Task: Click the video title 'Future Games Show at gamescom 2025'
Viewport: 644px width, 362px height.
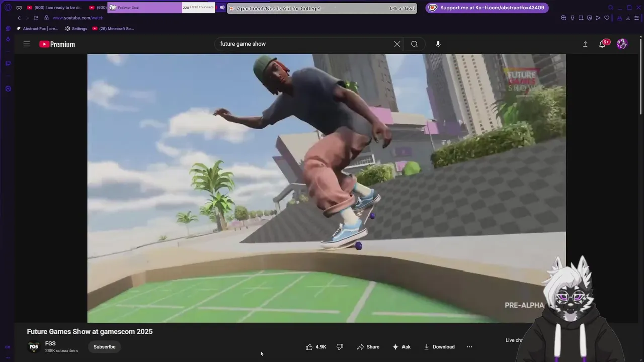Action: (x=90, y=332)
